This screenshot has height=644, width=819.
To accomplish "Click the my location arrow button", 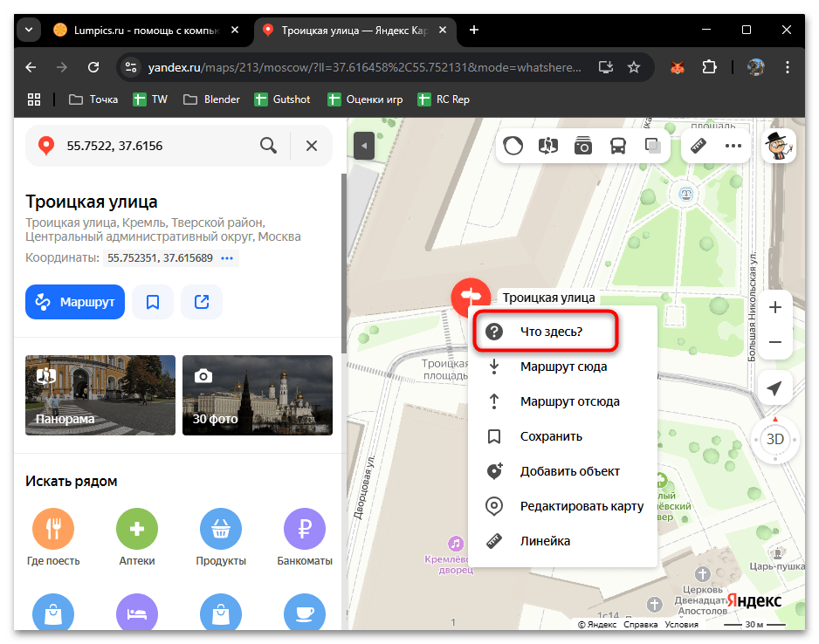I will [775, 387].
